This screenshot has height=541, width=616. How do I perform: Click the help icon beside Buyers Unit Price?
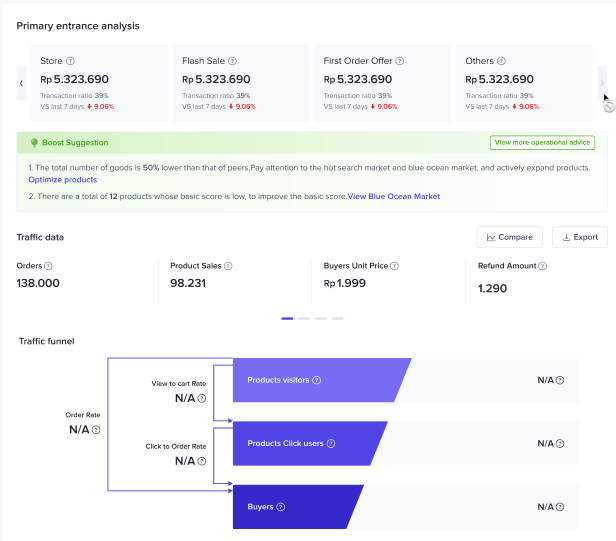[x=395, y=266]
